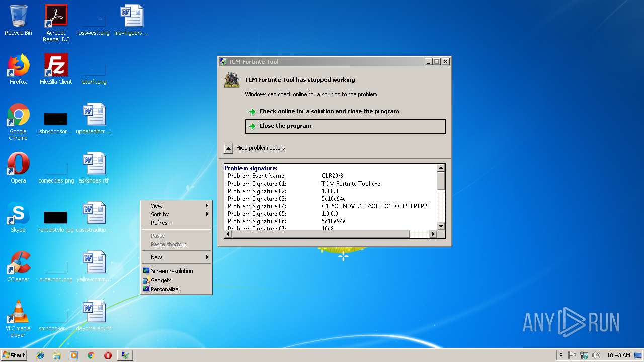Choose Personalize from the context menu
Viewport: 644px width, 362px height.
pos(176,289)
